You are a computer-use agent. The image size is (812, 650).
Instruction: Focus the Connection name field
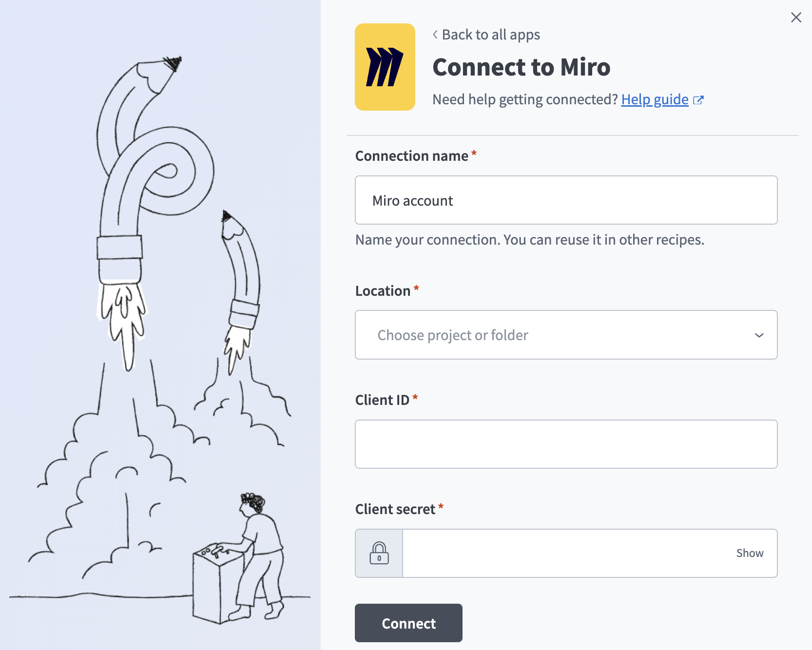(566, 200)
